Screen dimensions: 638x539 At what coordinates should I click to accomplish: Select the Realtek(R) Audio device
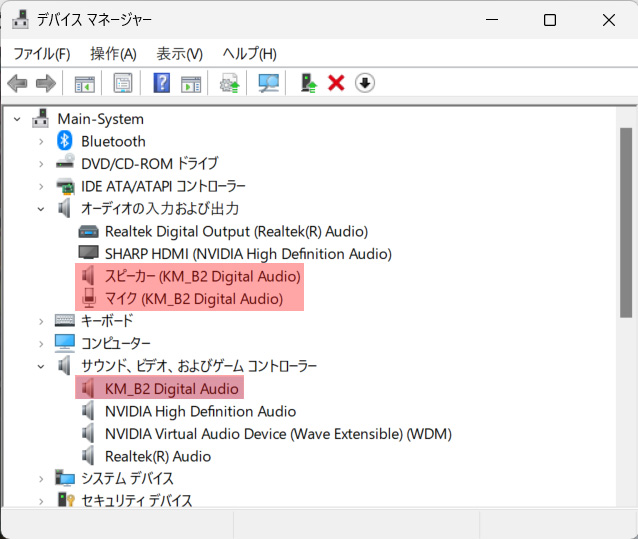pyautogui.click(x=158, y=456)
